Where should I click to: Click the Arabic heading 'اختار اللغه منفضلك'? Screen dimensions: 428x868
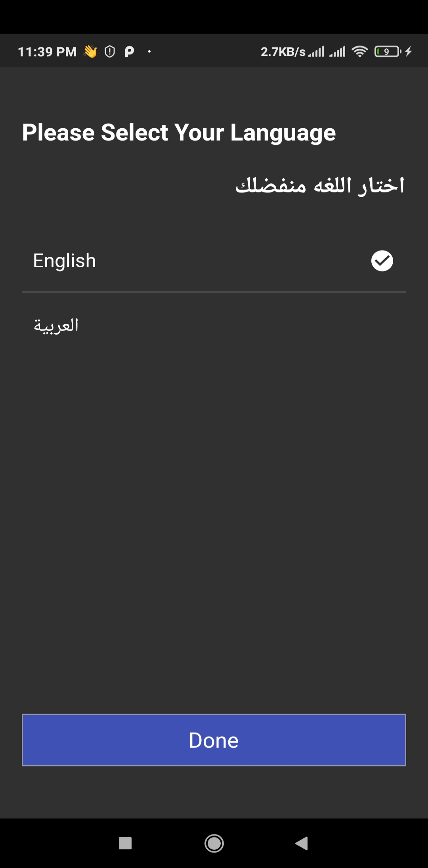click(321, 185)
